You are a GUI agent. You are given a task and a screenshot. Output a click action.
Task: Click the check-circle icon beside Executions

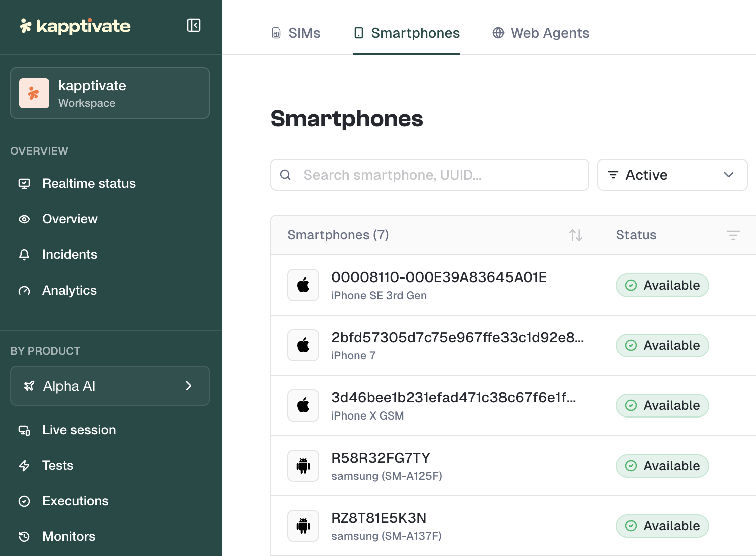click(24, 501)
